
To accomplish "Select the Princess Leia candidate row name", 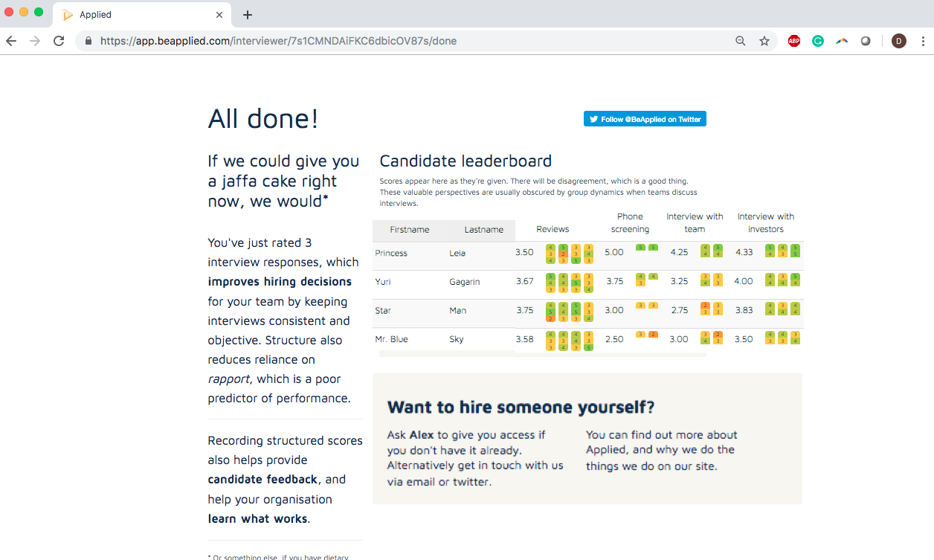I will 391,254.
